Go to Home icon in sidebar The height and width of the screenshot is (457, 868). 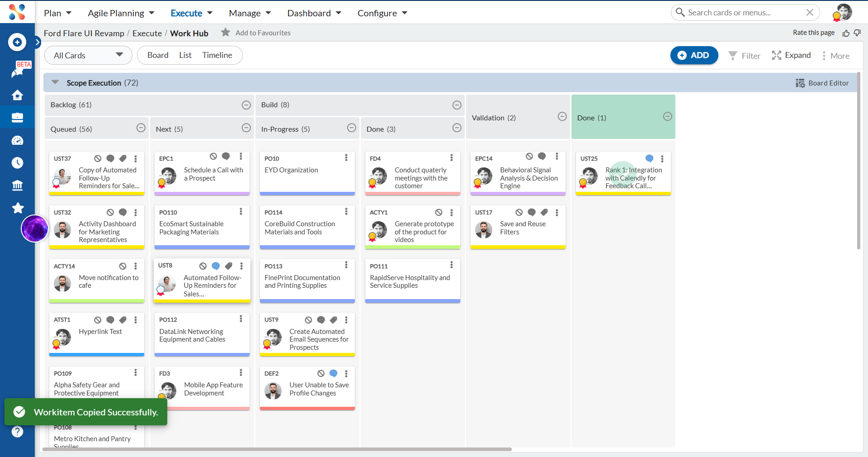[x=17, y=95]
